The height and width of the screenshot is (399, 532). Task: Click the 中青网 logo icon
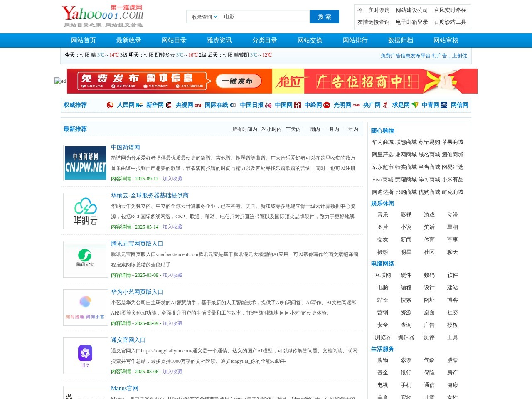415,105
